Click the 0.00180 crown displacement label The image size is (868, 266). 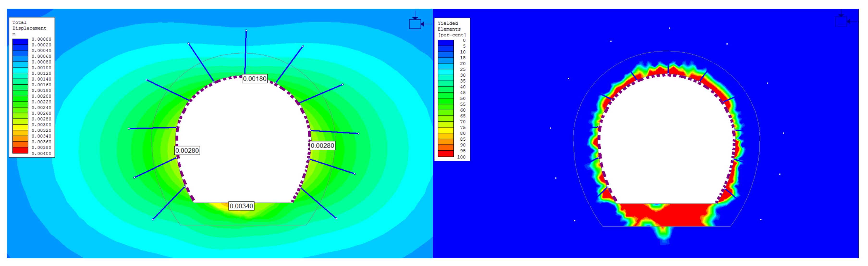tap(255, 79)
